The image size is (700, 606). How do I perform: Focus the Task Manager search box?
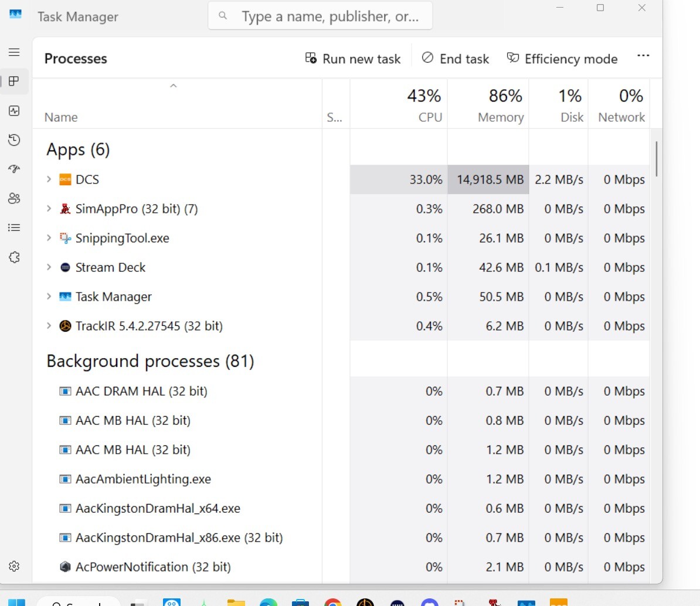(320, 16)
